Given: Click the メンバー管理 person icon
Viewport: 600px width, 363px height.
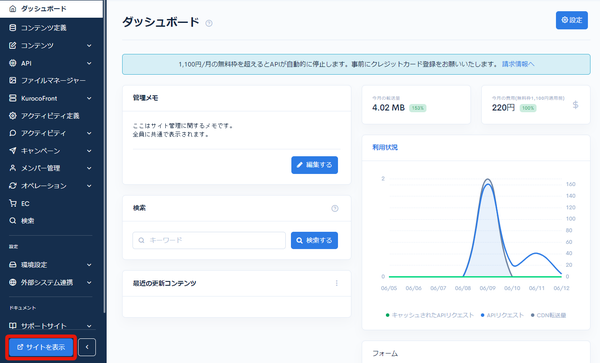Looking at the screenshot, I should 13,168.
